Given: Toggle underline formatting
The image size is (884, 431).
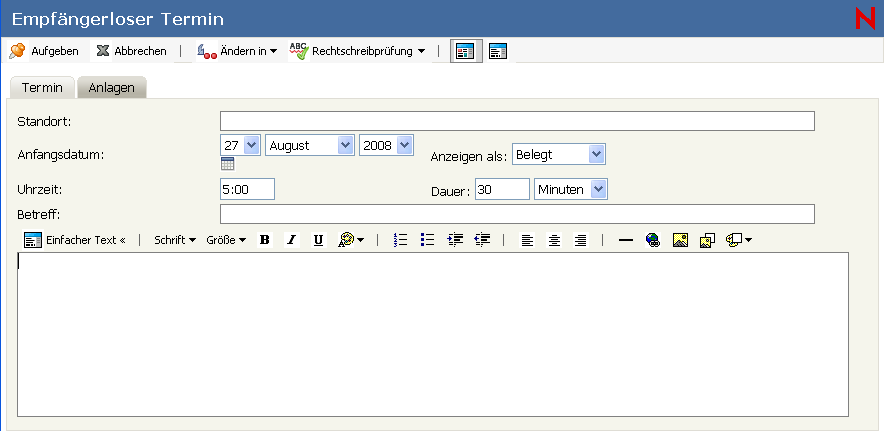Looking at the screenshot, I should coord(319,240).
